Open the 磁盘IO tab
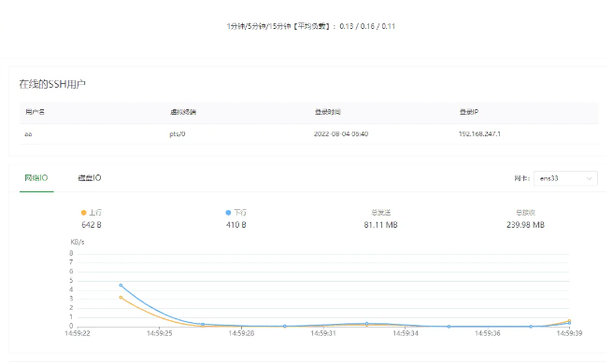 click(x=90, y=178)
